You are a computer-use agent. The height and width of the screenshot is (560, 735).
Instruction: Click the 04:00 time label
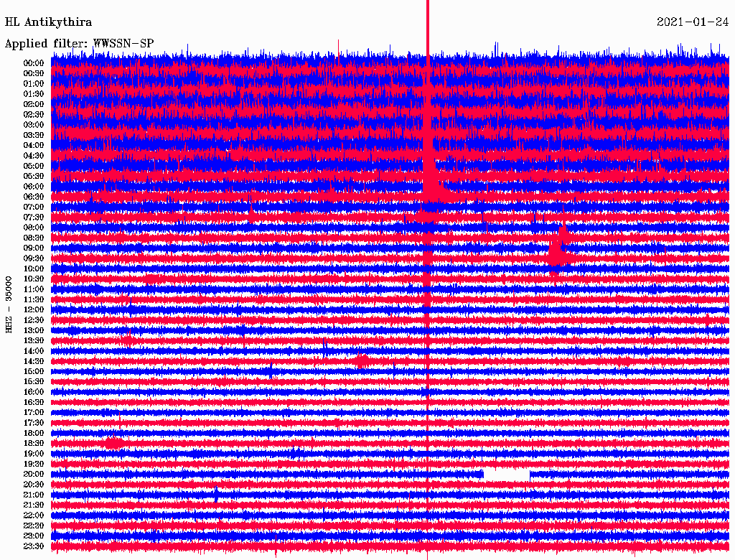pos(34,146)
